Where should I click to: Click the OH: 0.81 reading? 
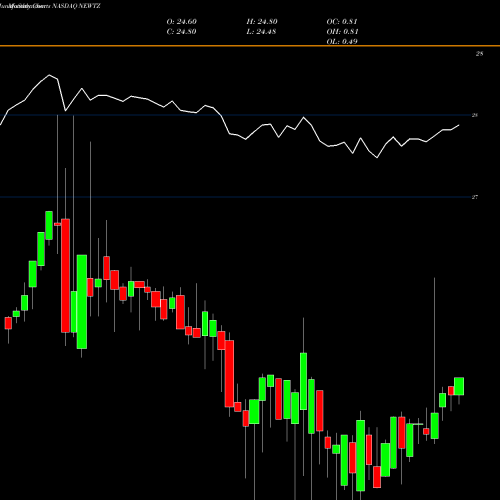[342, 32]
